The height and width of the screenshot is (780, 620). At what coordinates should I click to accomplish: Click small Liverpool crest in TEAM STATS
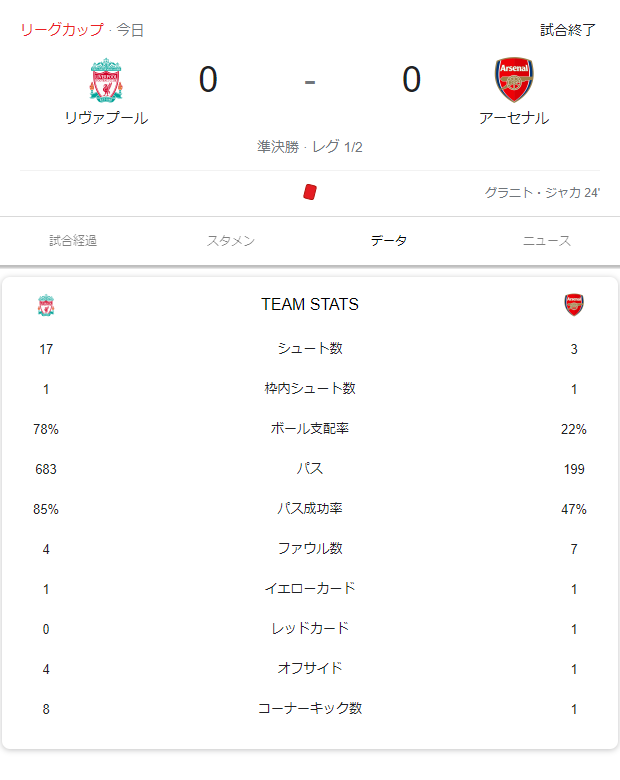coord(46,305)
